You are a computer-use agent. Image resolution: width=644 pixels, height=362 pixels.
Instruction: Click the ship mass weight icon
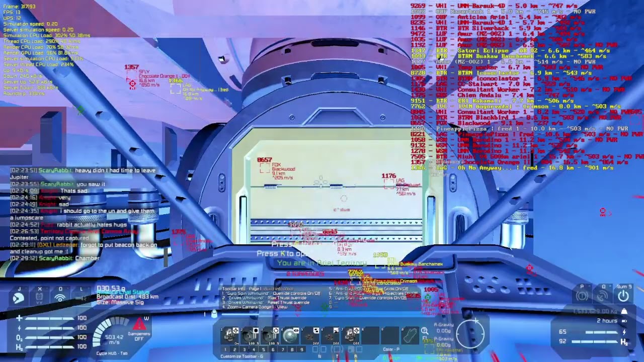pos(624,312)
